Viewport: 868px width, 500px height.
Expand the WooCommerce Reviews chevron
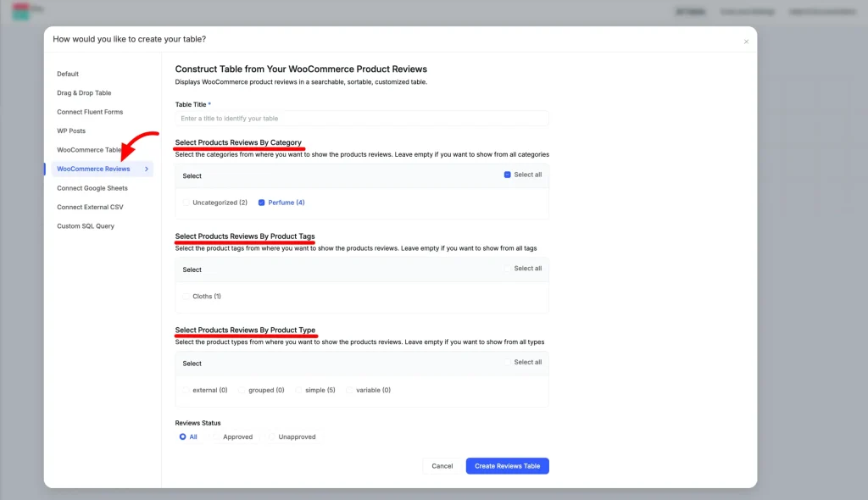click(146, 169)
